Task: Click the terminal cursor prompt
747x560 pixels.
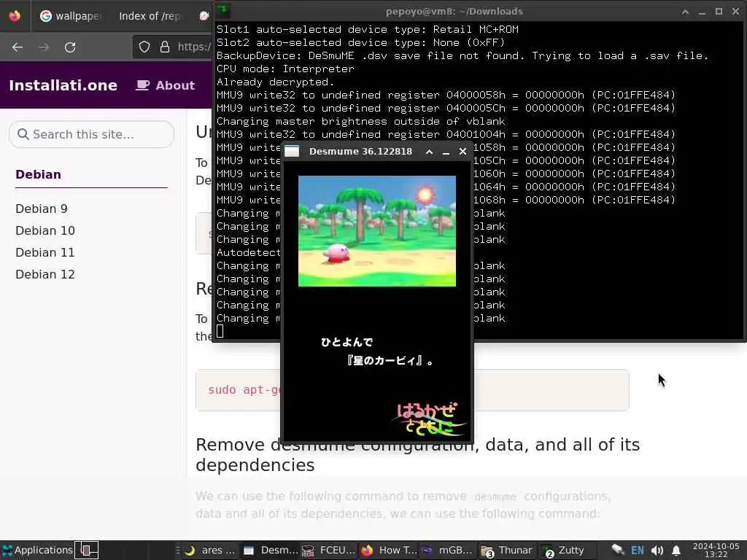Action: click(220, 331)
